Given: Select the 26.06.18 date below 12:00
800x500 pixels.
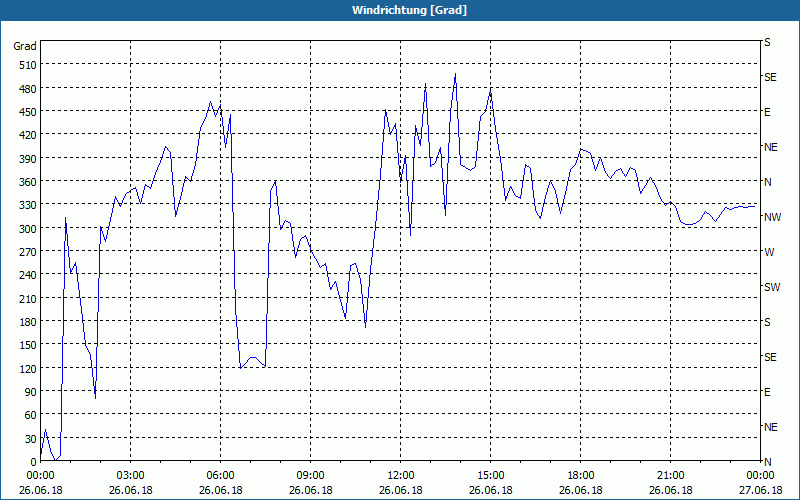Looking at the screenshot, I should coord(401,490).
